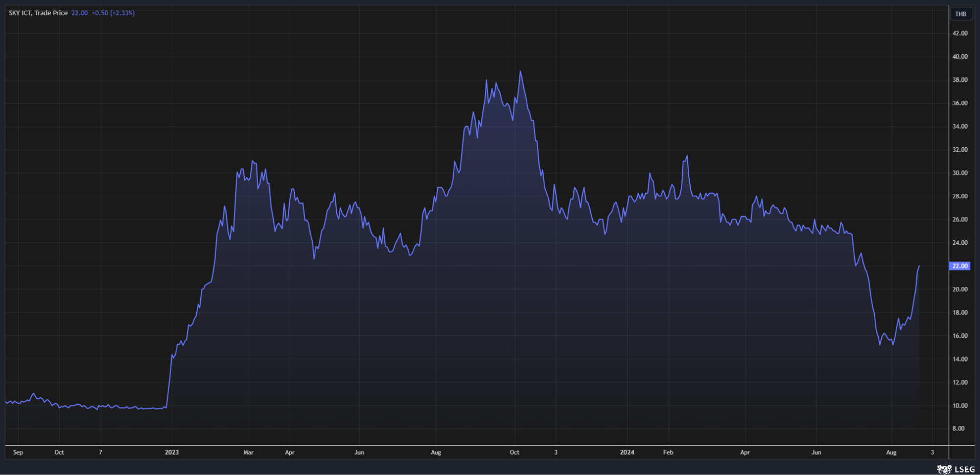The width and height of the screenshot is (980, 475).
Task: Click the 38.00 price axis label
Action: point(960,80)
